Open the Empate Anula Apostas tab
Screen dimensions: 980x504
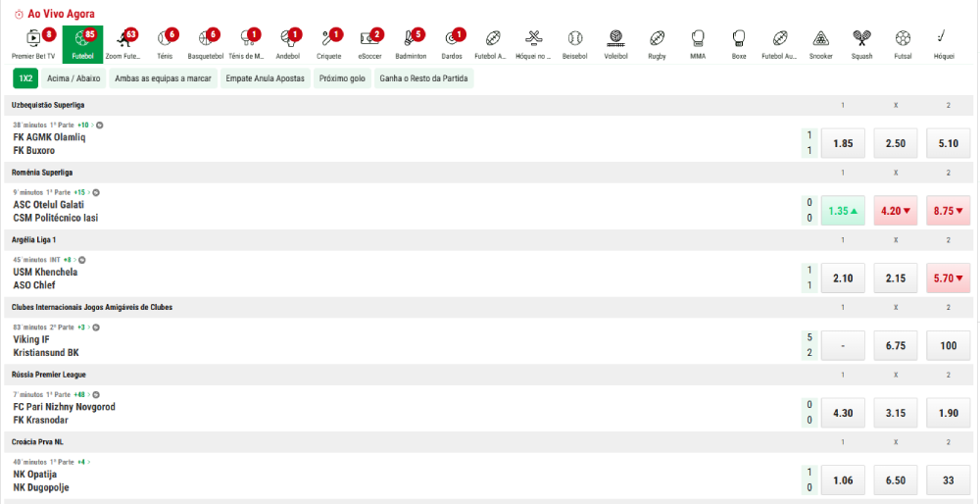[x=265, y=78]
